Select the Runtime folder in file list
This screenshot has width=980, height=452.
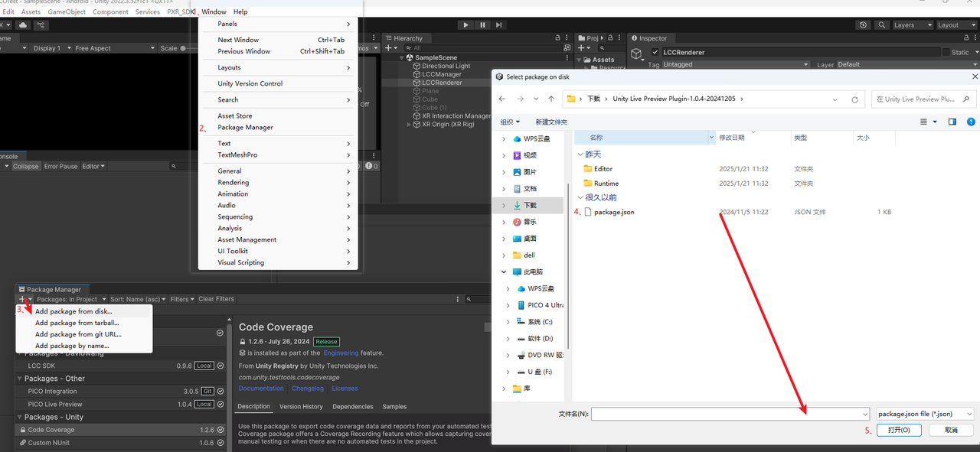tap(600, 183)
